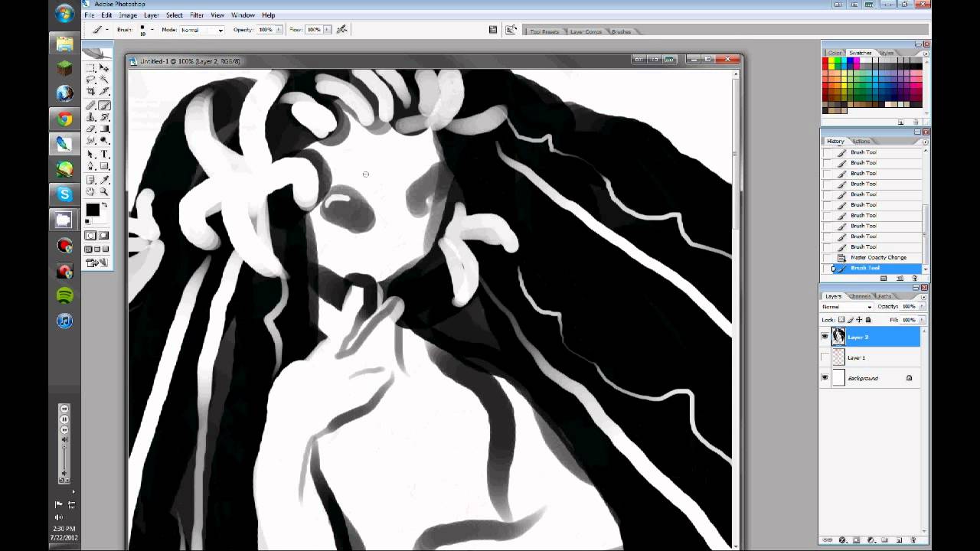Select the Rectangle shape tool

(104, 165)
